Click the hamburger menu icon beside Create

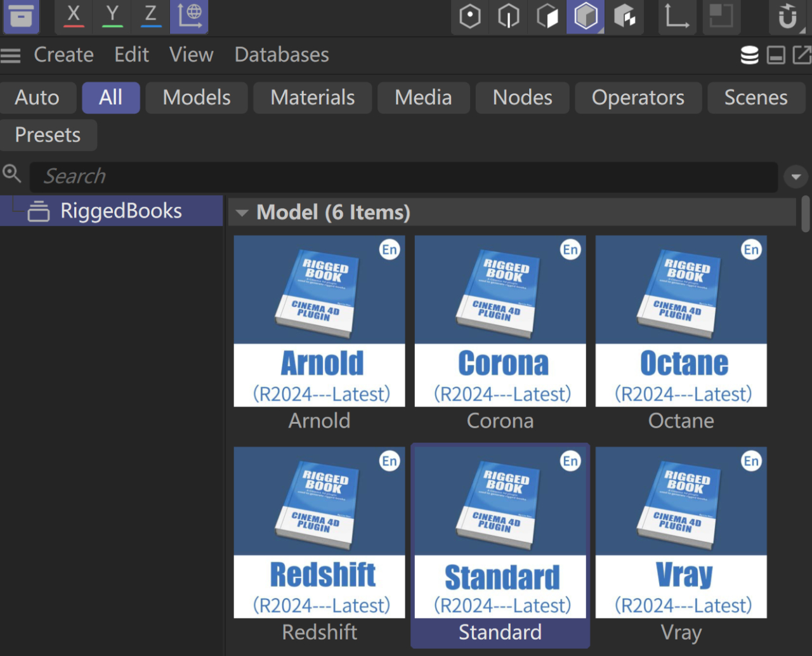click(10, 55)
